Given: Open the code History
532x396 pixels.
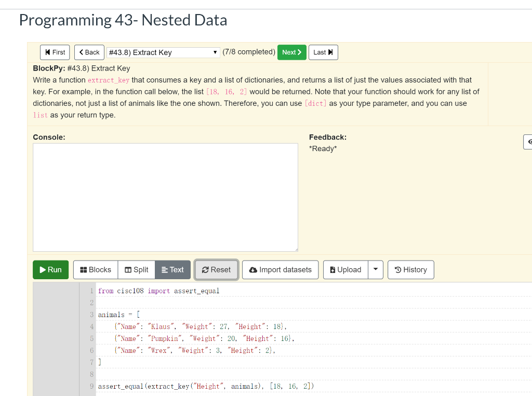Looking at the screenshot, I should click(x=411, y=269).
